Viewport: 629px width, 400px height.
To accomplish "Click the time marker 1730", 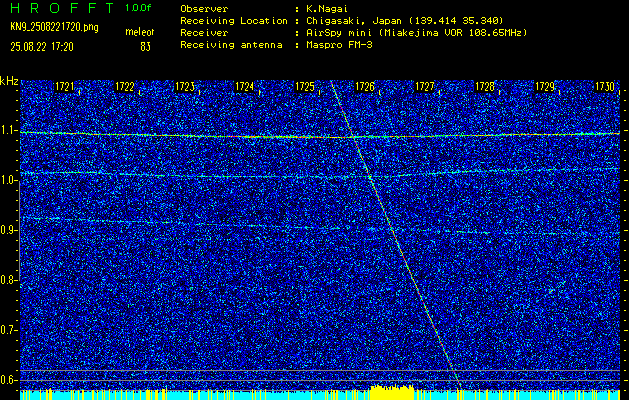I will 605,87.
